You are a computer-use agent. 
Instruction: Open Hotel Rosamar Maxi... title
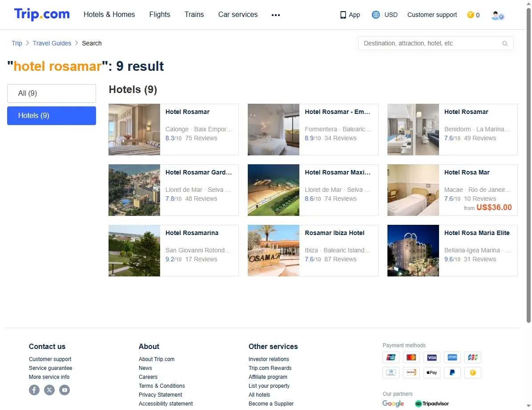[x=338, y=173]
